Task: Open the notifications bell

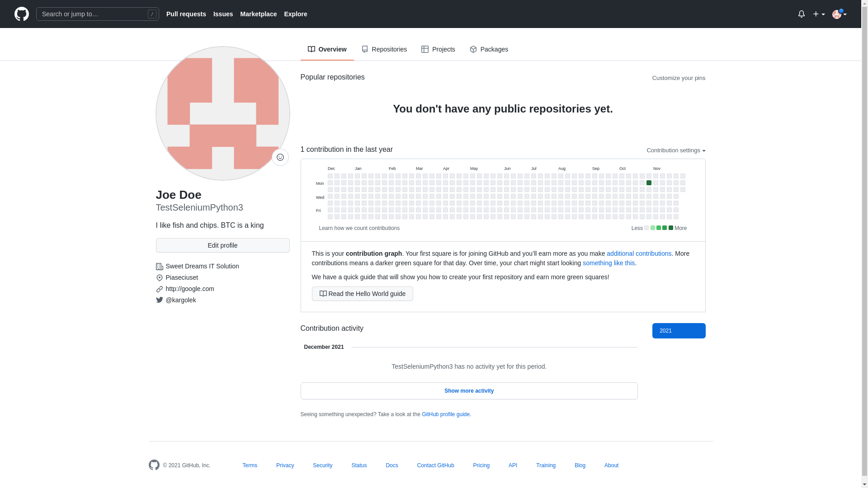Action: [801, 14]
